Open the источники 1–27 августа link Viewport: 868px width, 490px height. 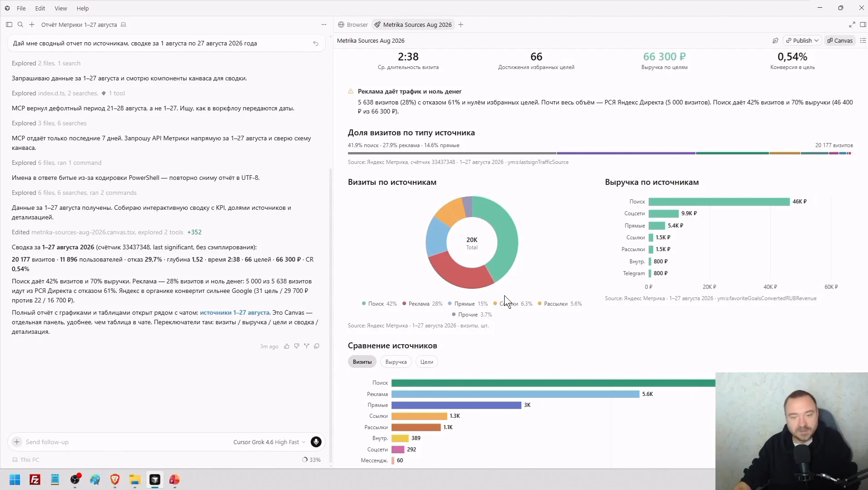[x=234, y=312]
